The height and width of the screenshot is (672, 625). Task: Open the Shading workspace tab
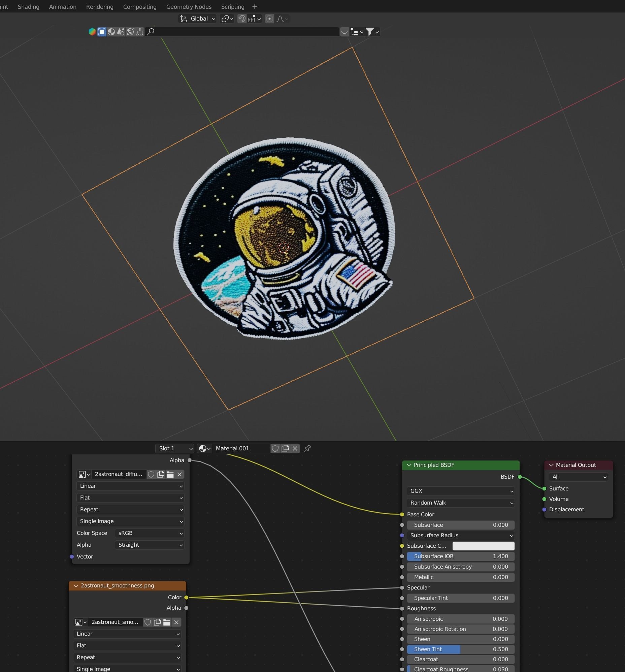[28, 7]
